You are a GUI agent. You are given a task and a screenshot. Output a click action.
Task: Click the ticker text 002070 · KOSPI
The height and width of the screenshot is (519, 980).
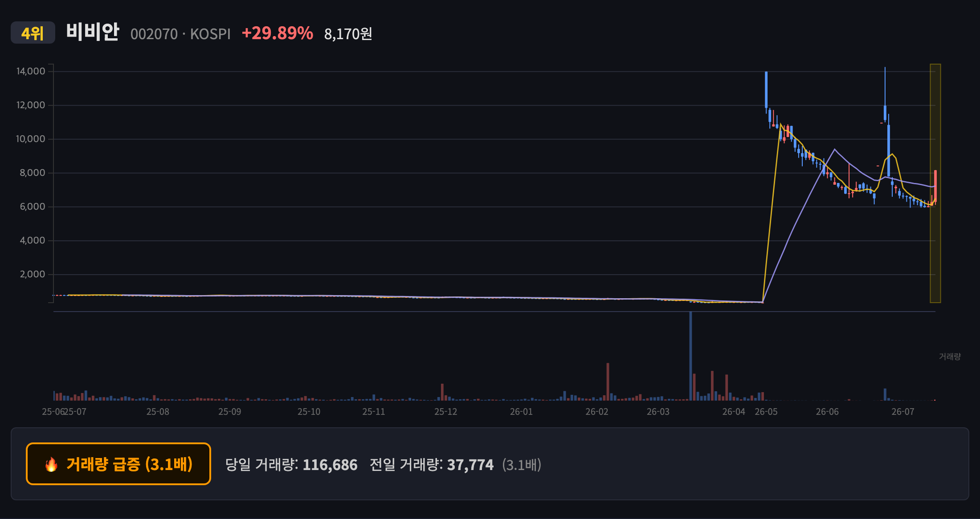click(x=180, y=34)
